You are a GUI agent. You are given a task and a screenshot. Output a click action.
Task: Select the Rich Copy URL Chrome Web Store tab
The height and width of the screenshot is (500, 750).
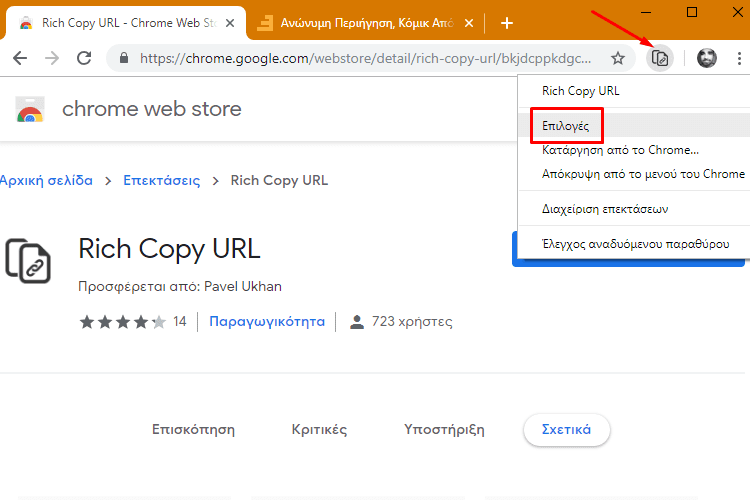coord(126,23)
